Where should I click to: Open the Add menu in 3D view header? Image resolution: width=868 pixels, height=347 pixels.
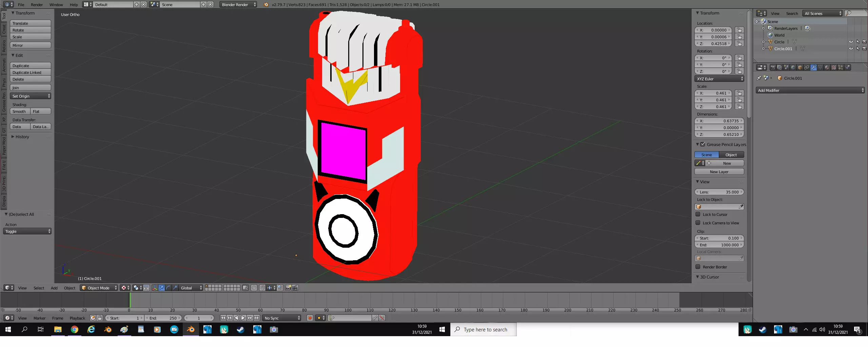coord(54,288)
